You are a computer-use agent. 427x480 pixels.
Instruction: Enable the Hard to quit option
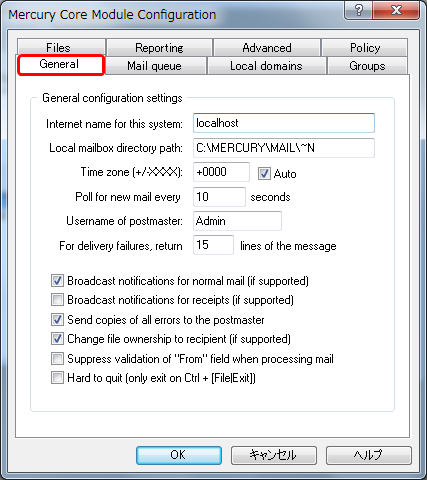[x=57, y=378]
